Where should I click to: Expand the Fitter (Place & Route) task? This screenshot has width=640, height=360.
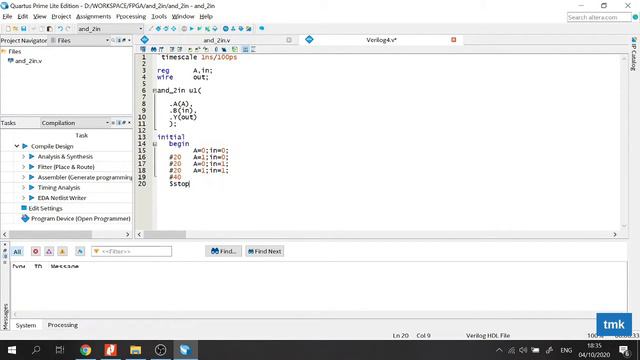tap(23, 167)
